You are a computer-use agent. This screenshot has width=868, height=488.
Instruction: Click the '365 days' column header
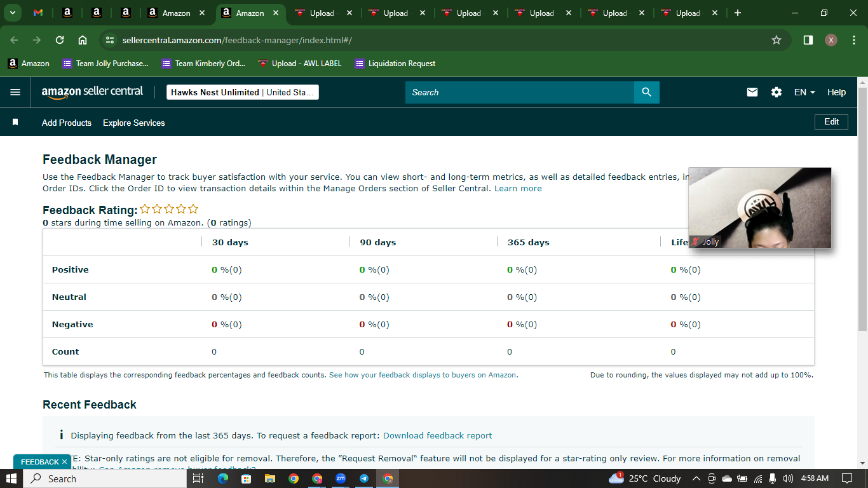tap(529, 242)
